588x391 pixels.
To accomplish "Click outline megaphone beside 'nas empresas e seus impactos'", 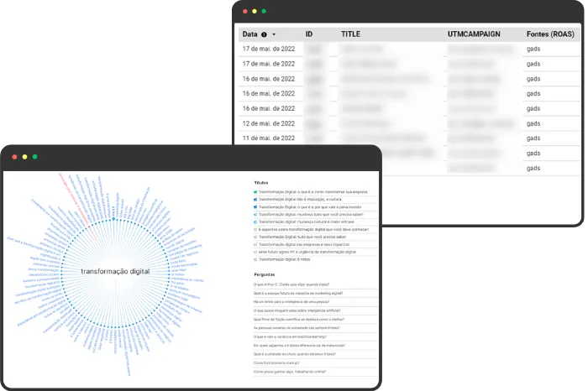I will point(255,244).
